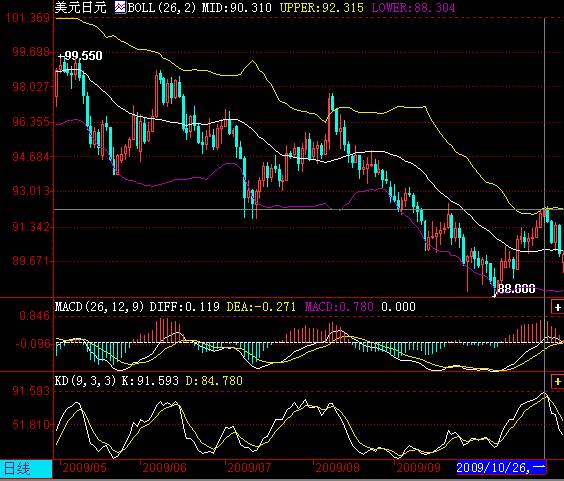Viewport: 564px width, 481px height.
Task: Click the 2009/06 date label
Action: point(165,468)
